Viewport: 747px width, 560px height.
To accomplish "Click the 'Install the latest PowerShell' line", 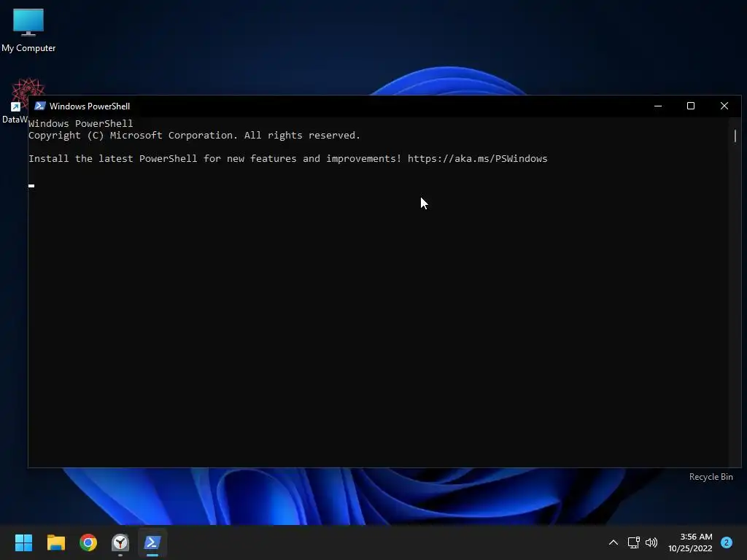I will tap(287, 158).
